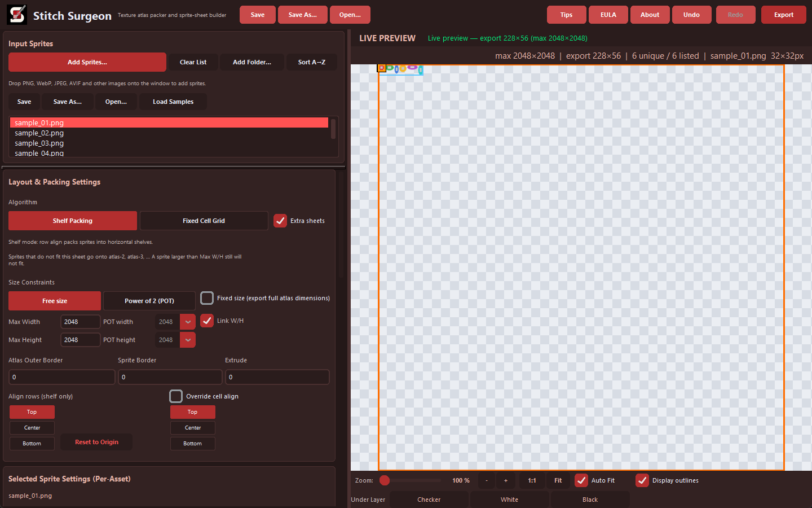Click the Max Height input field
This screenshot has width=812, height=508.
click(x=80, y=340)
